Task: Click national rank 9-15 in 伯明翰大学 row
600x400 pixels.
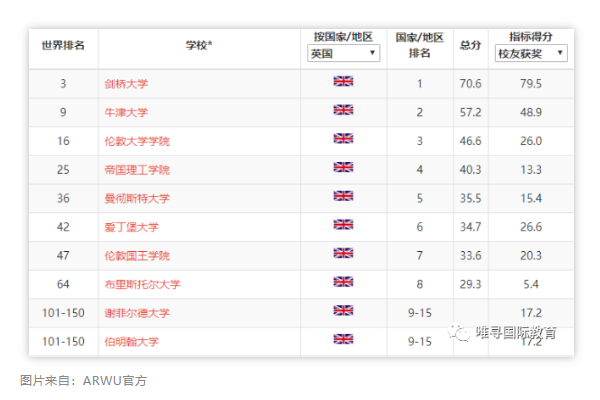Action: (420, 342)
